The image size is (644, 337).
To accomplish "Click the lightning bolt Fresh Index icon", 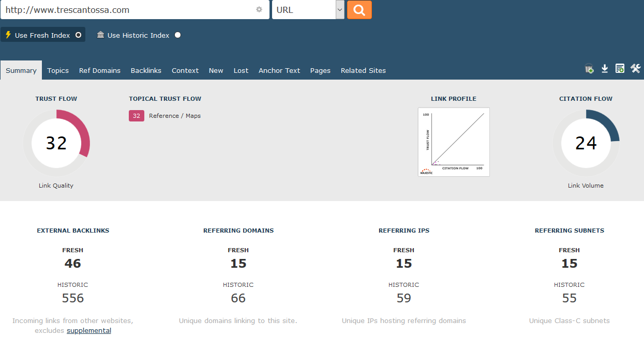I will [x=8, y=35].
